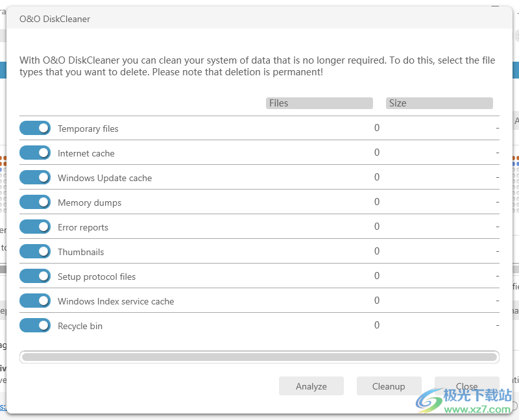The height and width of the screenshot is (420, 519).
Task: Select the 'Windows Index service cache' label
Action: (x=116, y=301)
